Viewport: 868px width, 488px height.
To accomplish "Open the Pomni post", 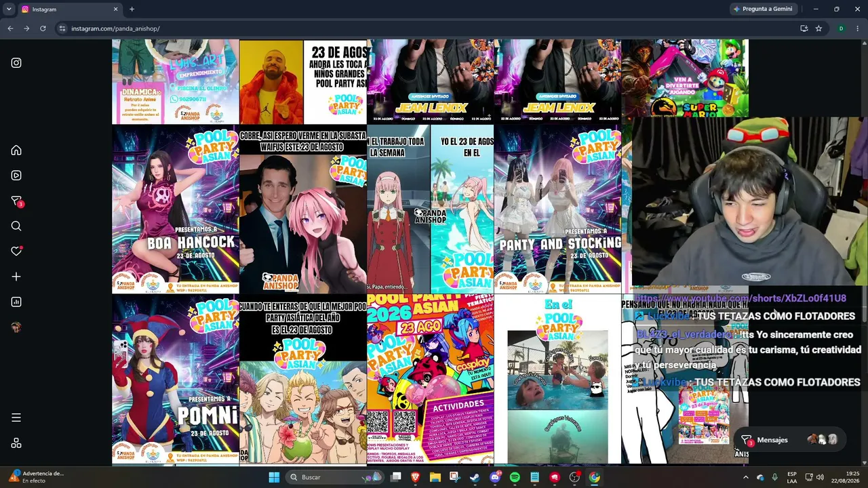I will pyautogui.click(x=175, y=380).
